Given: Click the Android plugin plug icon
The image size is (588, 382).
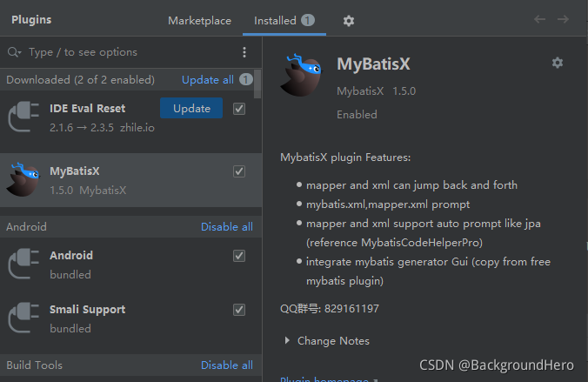Looking at the screenshot, I should [23, 264].
